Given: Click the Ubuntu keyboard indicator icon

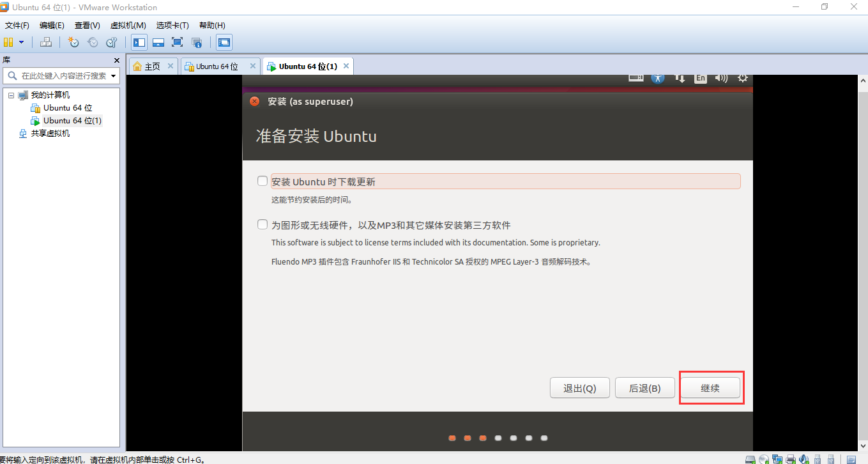Looking at the screenshot, I should pos(636,77).
